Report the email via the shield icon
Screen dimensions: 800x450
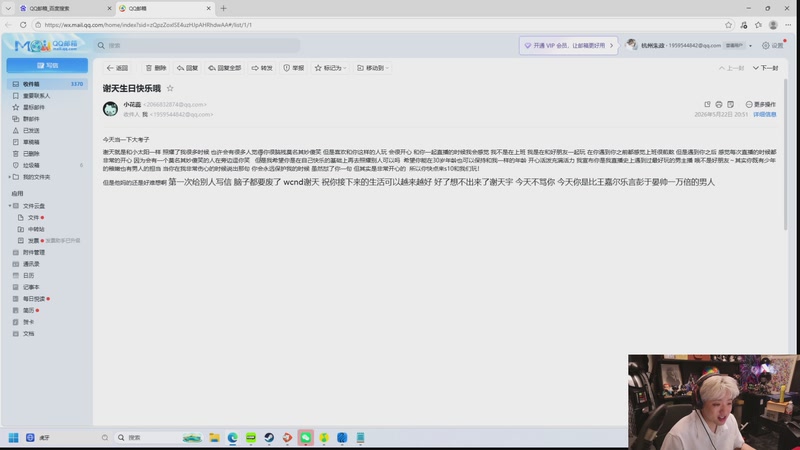coord(293,68)
